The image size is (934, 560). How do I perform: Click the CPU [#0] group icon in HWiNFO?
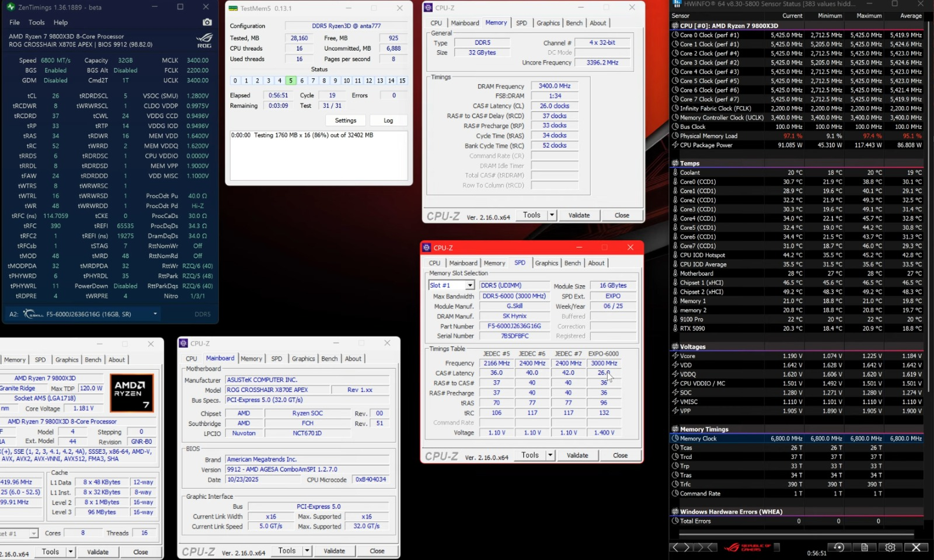point(675,26)
